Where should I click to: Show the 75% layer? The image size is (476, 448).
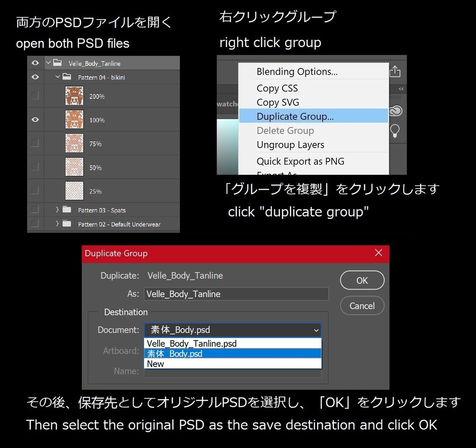(35, 143)
